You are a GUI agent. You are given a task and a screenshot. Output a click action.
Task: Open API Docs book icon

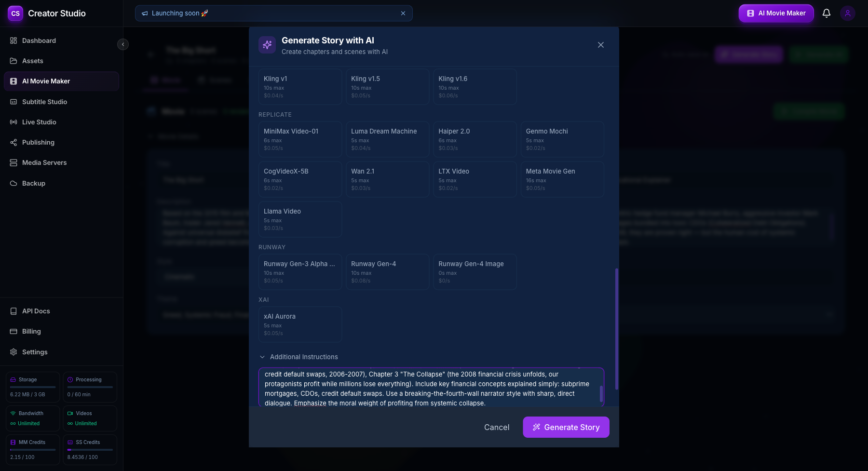pos(14,311)
